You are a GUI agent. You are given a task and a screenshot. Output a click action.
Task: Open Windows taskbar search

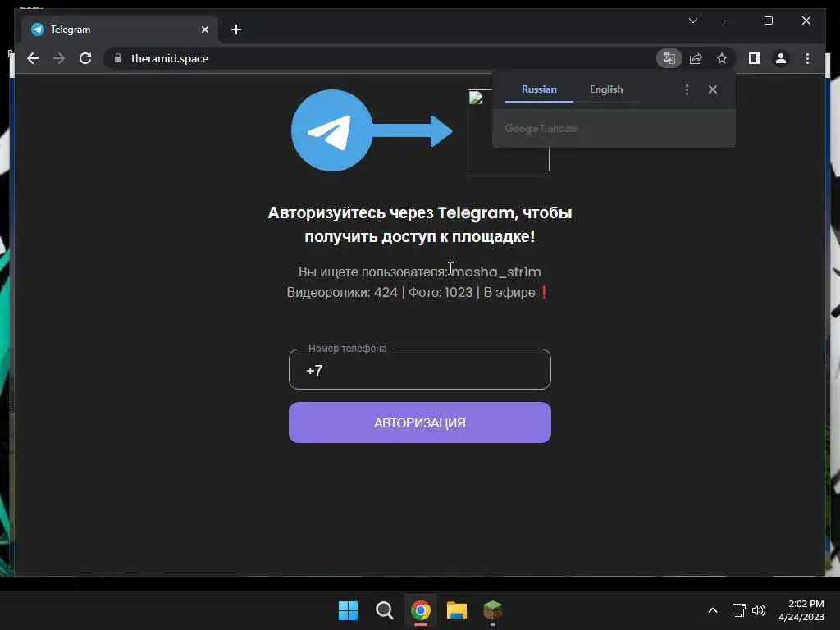click(384, 610)
